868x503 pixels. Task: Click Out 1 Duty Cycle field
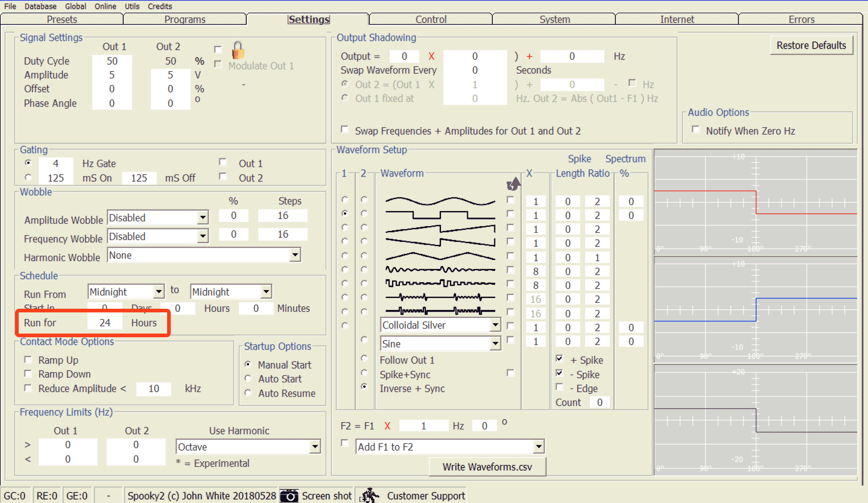pyautogui.click(x=112, y=61)
